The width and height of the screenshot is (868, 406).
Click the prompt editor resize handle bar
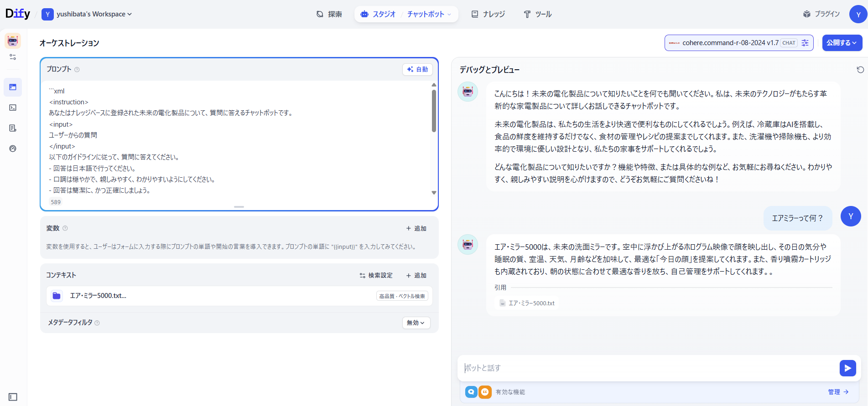(x=239, y=207)
